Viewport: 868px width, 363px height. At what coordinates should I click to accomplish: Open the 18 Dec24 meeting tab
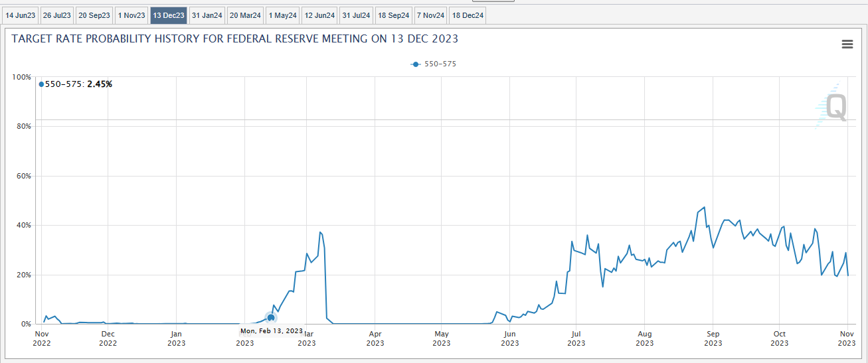468,15
